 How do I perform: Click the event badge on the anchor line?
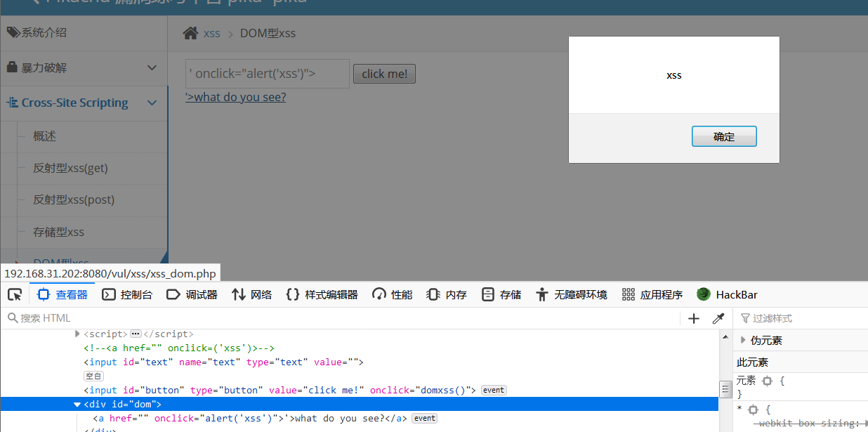click(x=424, y=418)
